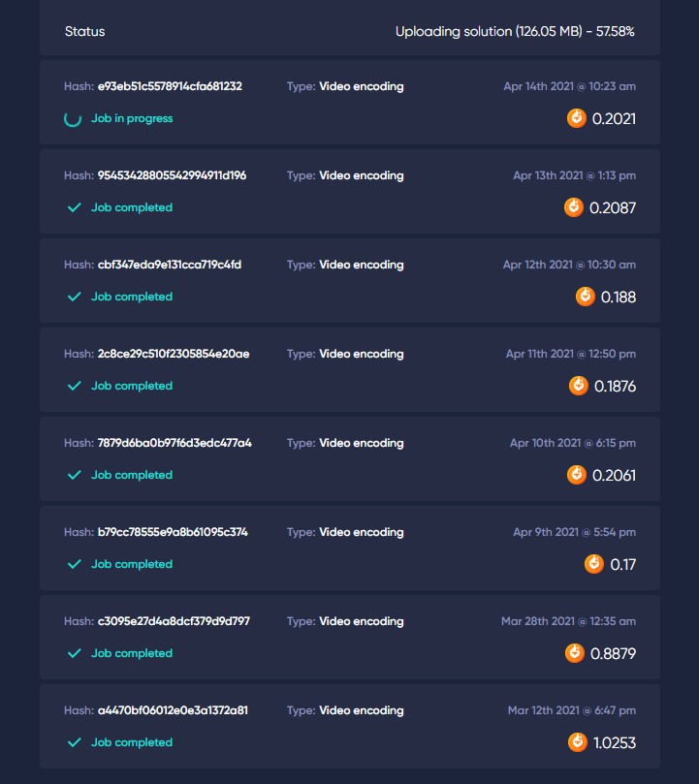Click Job completed for hash b79cc78555e9a8b61095c374
This screenshot has height=784, width=699.
pos(132,564)
